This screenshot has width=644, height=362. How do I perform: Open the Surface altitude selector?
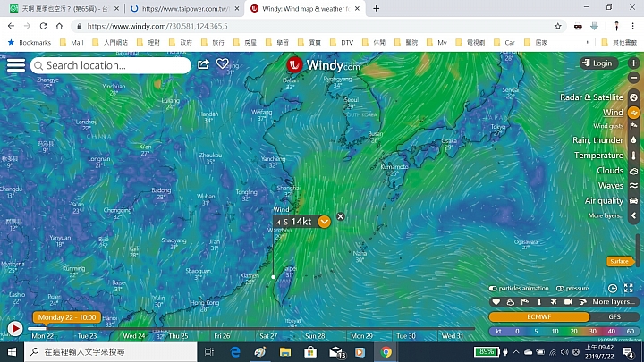pos(619,261)
